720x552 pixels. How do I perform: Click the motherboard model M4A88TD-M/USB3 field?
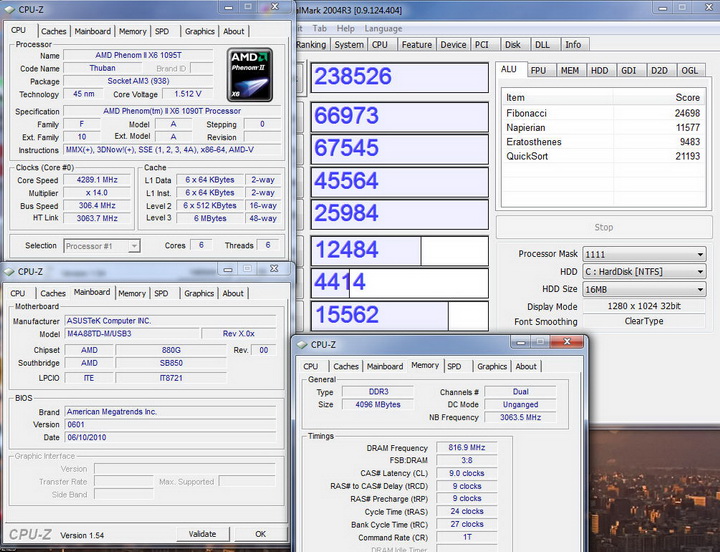[133, 334]
